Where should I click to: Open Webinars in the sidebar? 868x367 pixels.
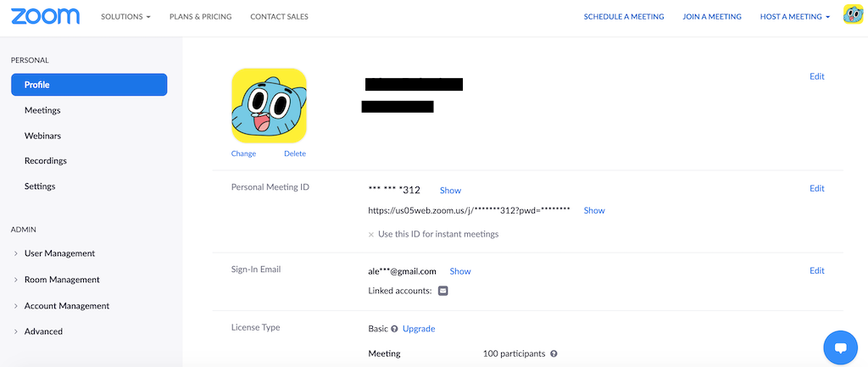42,136
